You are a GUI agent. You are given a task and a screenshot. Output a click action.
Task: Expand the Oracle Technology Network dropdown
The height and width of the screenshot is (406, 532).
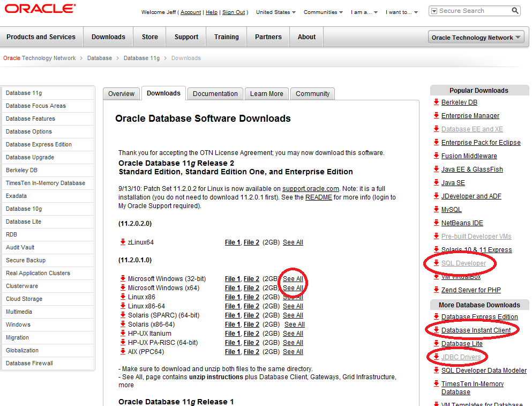476,38
